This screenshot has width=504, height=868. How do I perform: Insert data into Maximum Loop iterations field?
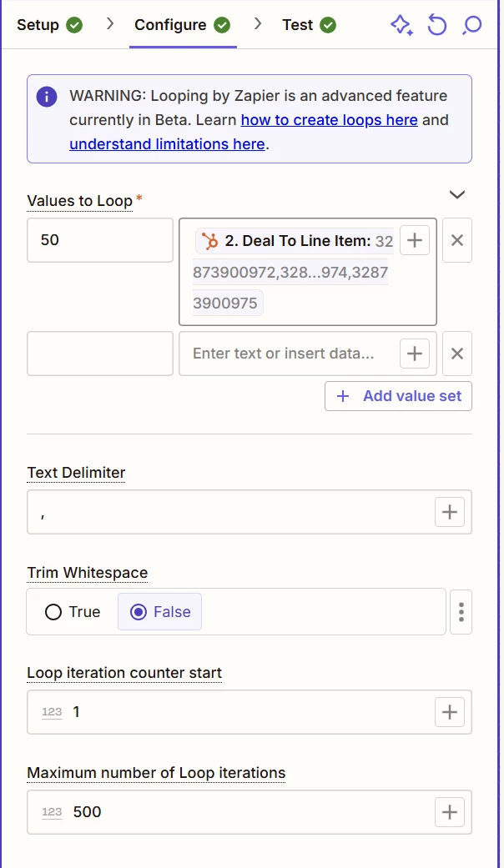[449, 812]
